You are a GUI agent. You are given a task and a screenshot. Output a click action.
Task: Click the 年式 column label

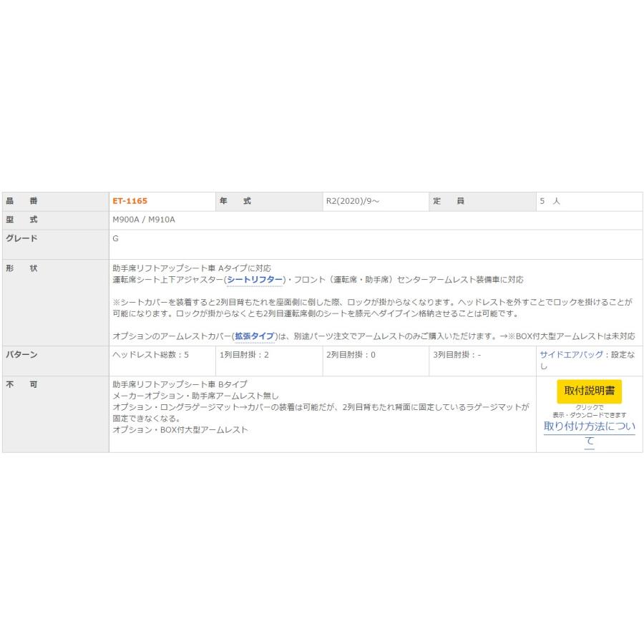235,202
